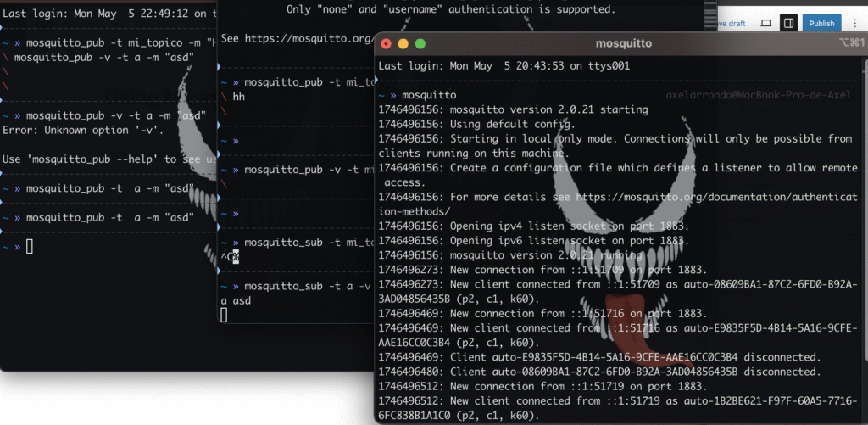Click the 'hh' line in middle terminal
The width and height of the screenshot is (868, 425).
pos(238,97)
